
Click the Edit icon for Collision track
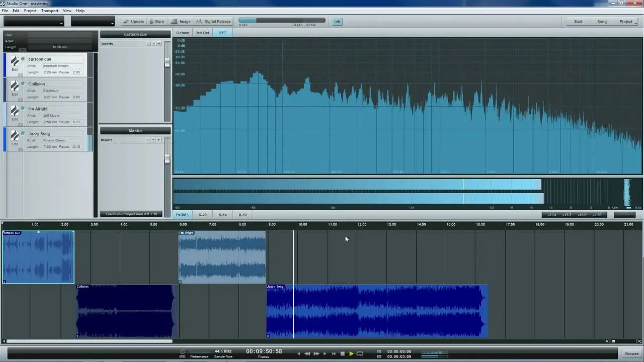(x=15, y=86)
